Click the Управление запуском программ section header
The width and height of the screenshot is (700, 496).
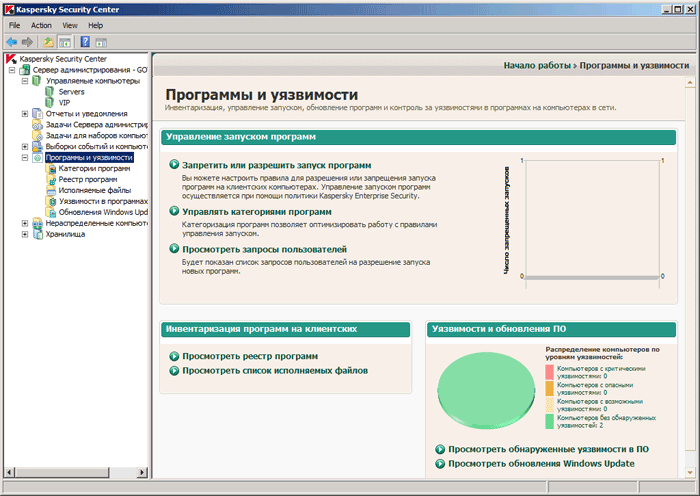tap(418, 137)
